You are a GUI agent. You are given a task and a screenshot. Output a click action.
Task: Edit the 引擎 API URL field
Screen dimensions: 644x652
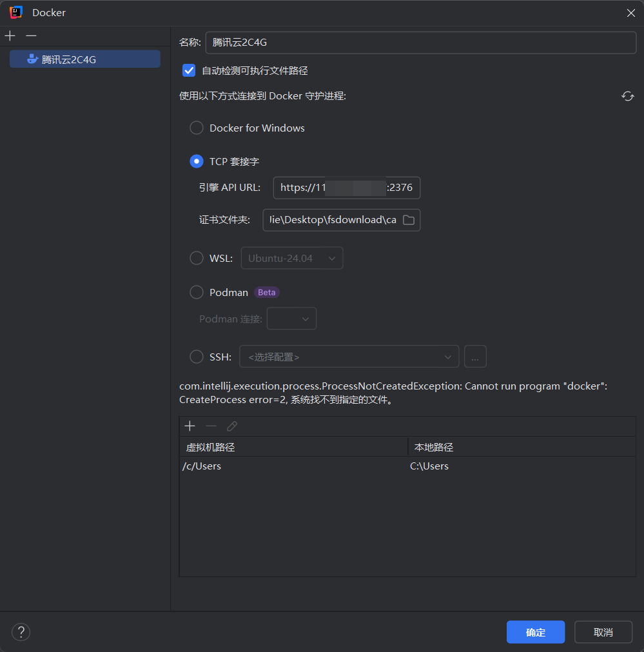tap(346, 188)
